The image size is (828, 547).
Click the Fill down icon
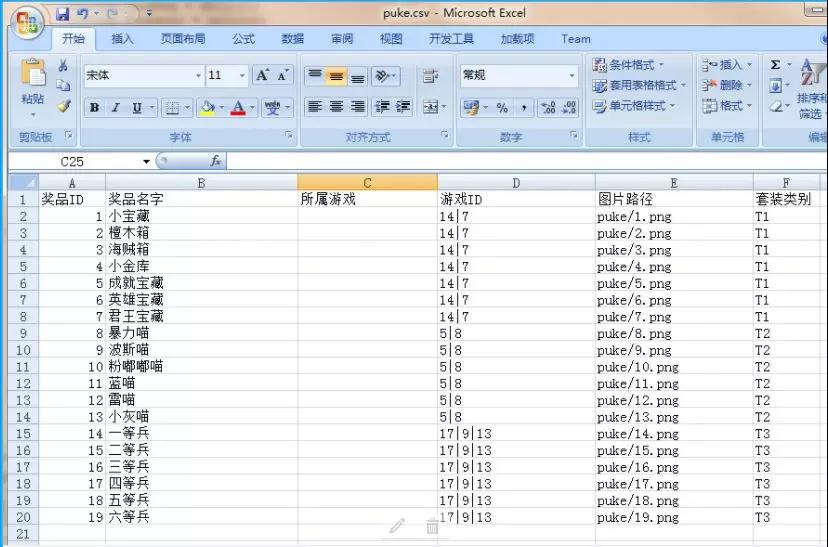[775, 86]
